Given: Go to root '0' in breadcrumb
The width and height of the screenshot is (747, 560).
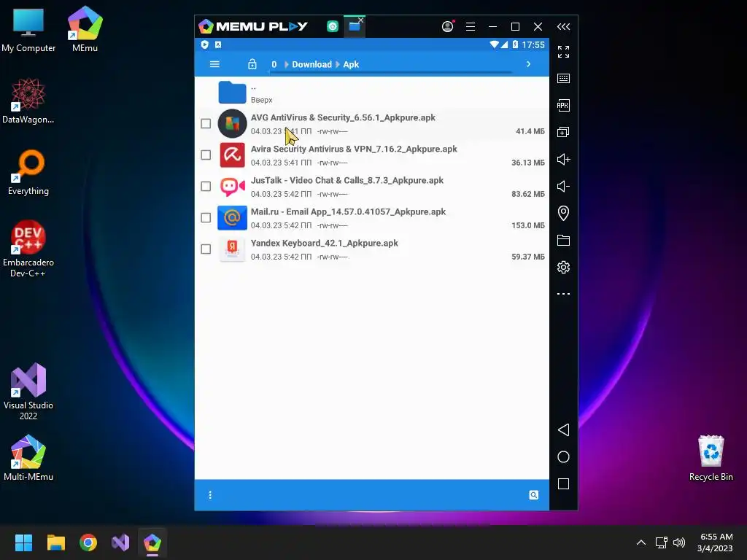Looking at the screenshot, I should coord(274,64).
